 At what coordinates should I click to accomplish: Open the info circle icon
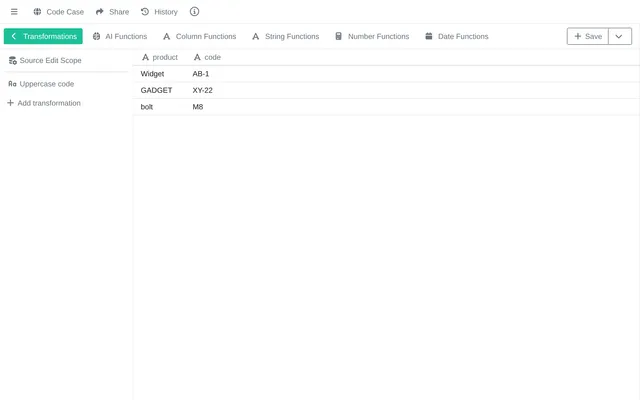click(194, 11)
